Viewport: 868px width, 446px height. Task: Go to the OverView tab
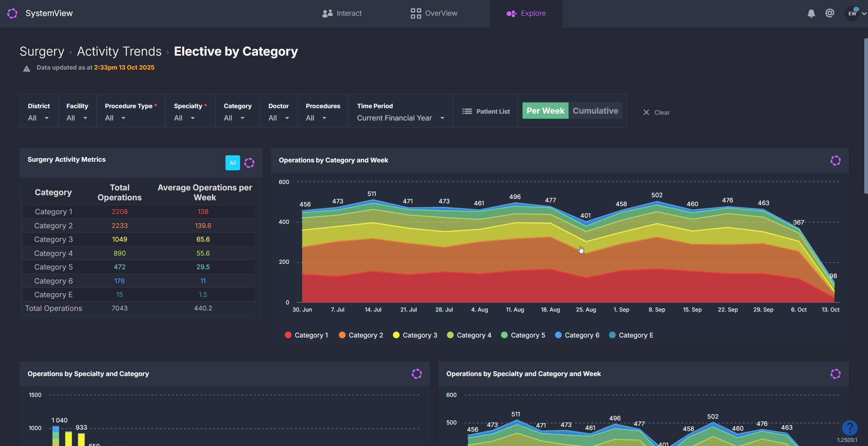tap(434, 13)
